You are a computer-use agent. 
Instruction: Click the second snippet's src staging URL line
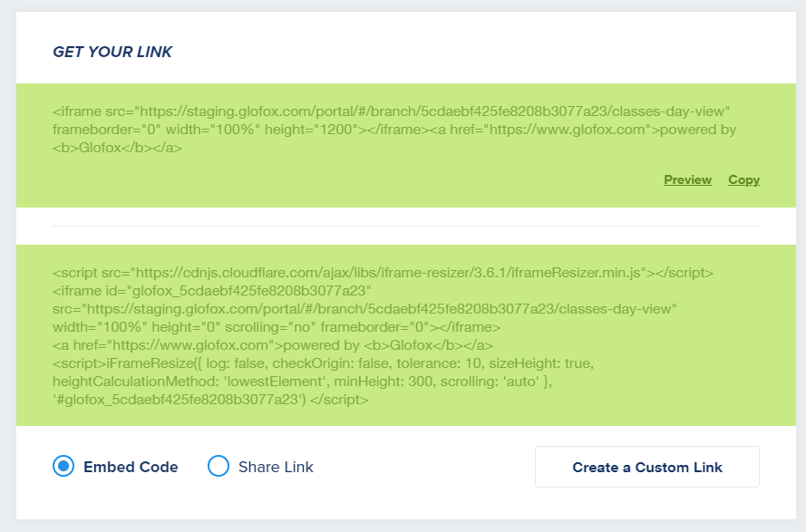click(x=364, y=309)
